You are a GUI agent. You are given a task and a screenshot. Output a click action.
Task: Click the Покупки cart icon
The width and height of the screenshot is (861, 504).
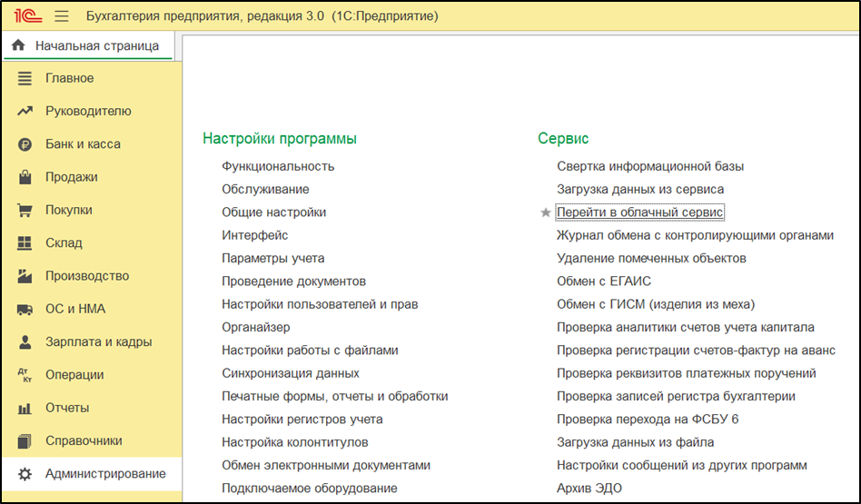pyautogui.click(x=25, y=210)
